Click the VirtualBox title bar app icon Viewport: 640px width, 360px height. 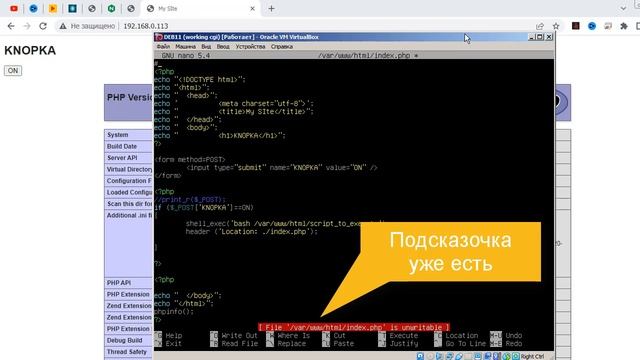click(x=159, y=37)
